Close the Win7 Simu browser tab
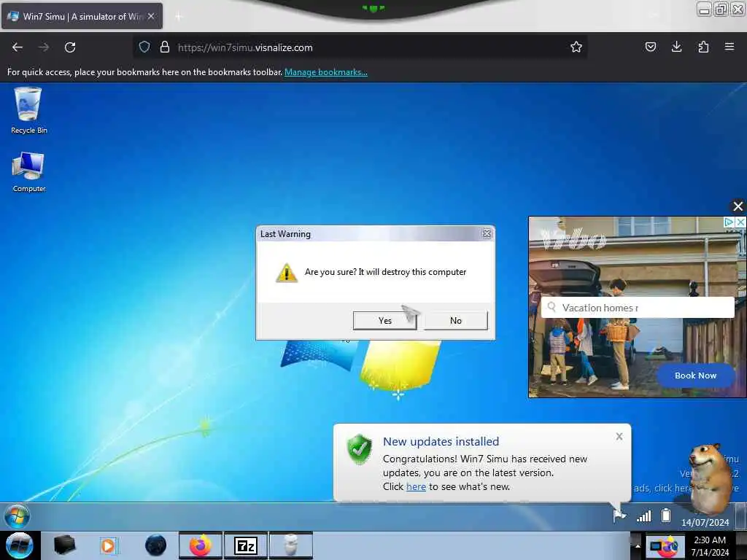The height and width of the screenshot is (560, 747). (x=151, y=16)
